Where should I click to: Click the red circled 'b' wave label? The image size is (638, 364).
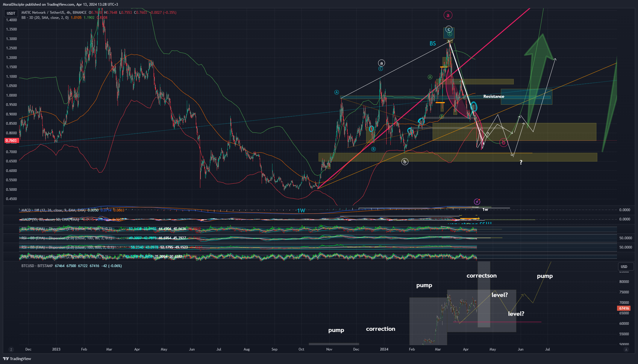(x=504, y=143)
